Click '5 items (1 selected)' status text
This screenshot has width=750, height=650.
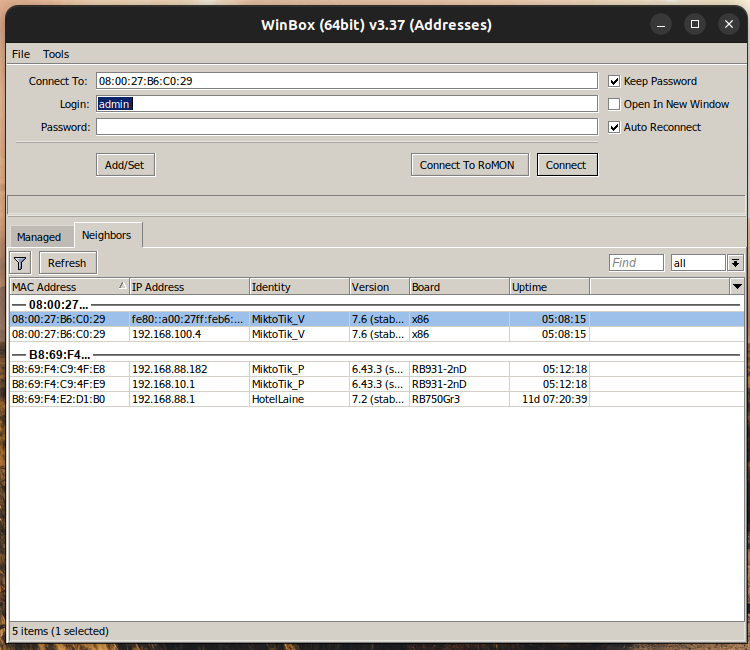coord(60,631)
